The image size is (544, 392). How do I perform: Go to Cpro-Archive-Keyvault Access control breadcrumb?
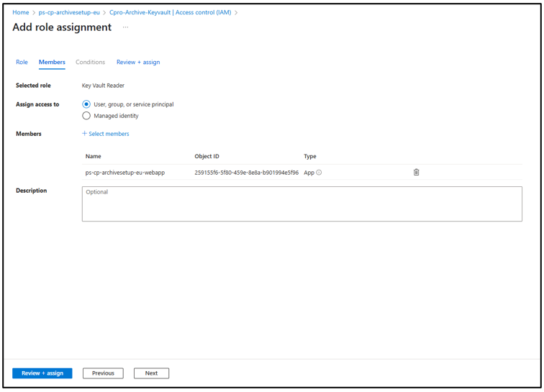pyautogui.click(x=170, y=12)
